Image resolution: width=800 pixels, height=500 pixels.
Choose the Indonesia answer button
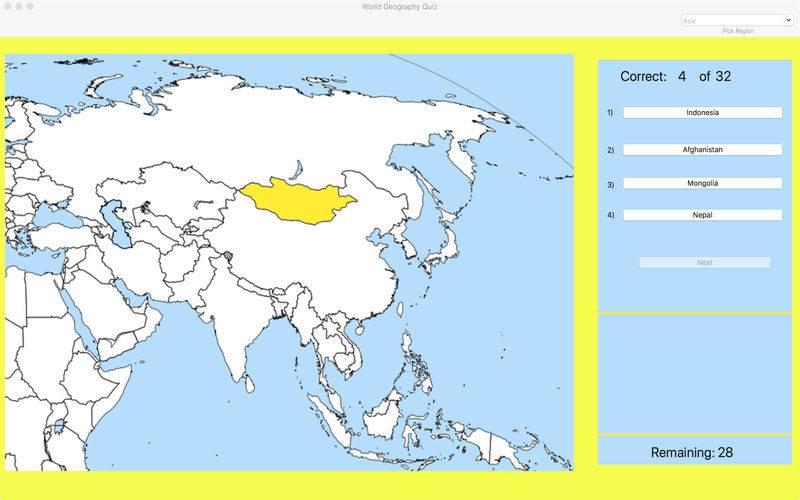click(702, 112)
